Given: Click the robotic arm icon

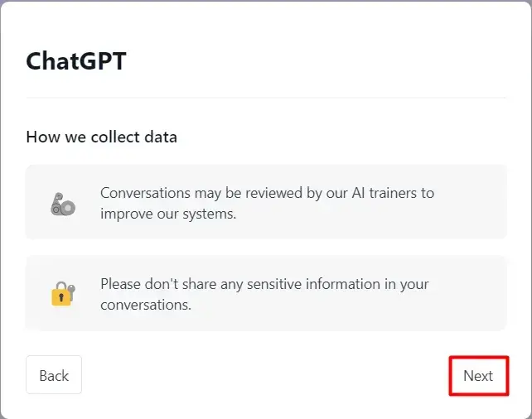Looking at the screenshot, I should 63,204.
